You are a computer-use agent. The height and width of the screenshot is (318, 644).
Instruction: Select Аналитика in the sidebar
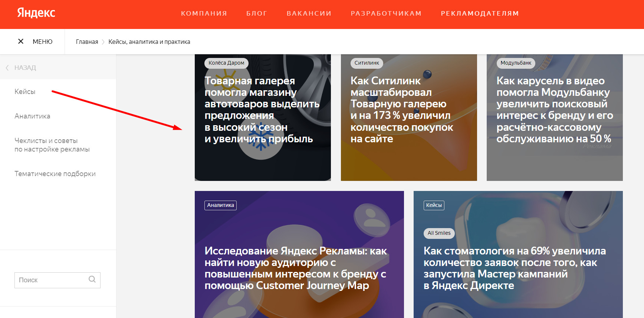pyautogui.click(x=32, y=116)
